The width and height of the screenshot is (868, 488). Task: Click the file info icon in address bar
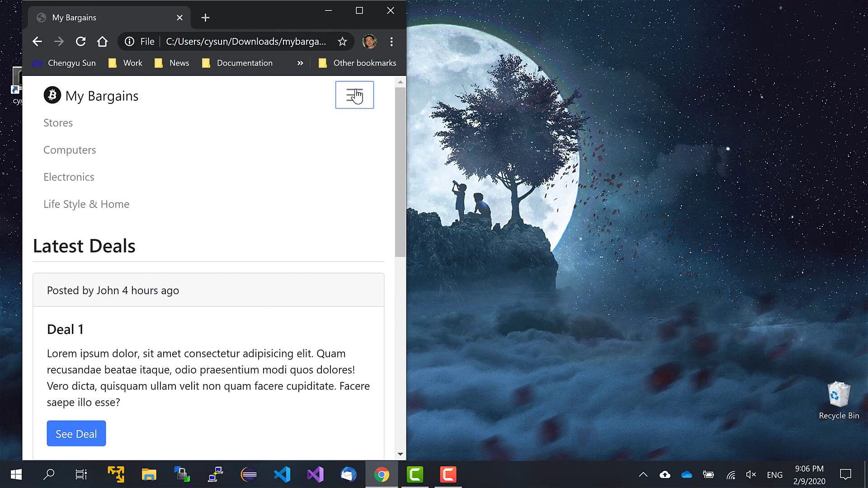(129, 42)
